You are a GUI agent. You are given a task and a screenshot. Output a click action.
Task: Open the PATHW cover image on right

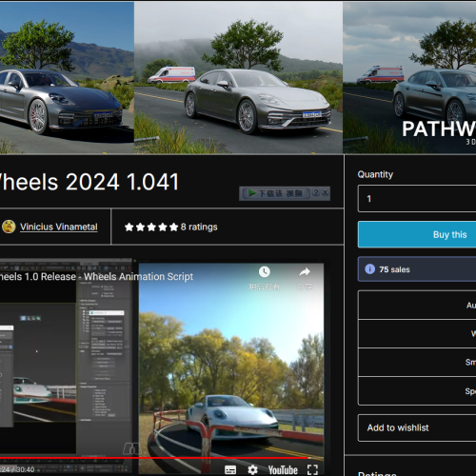coord(409,78)
